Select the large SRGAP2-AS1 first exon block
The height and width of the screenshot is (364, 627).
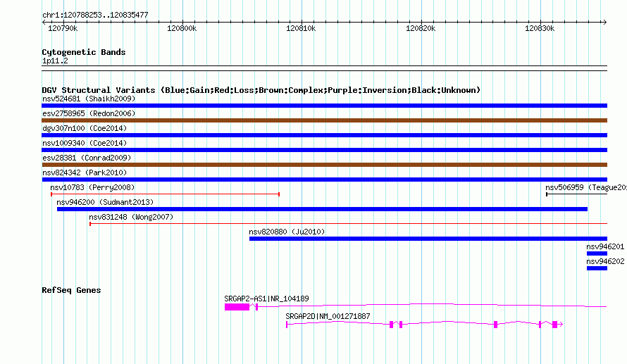[x=237, y=307]
